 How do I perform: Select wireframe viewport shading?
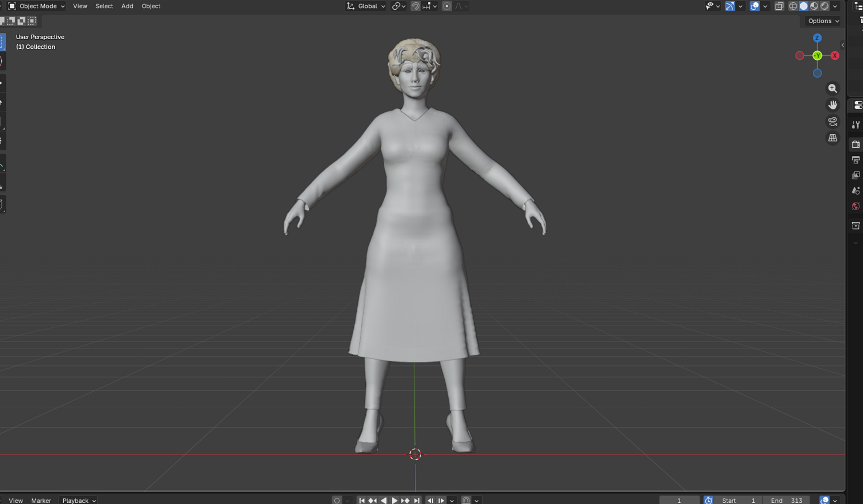(793, 6)
